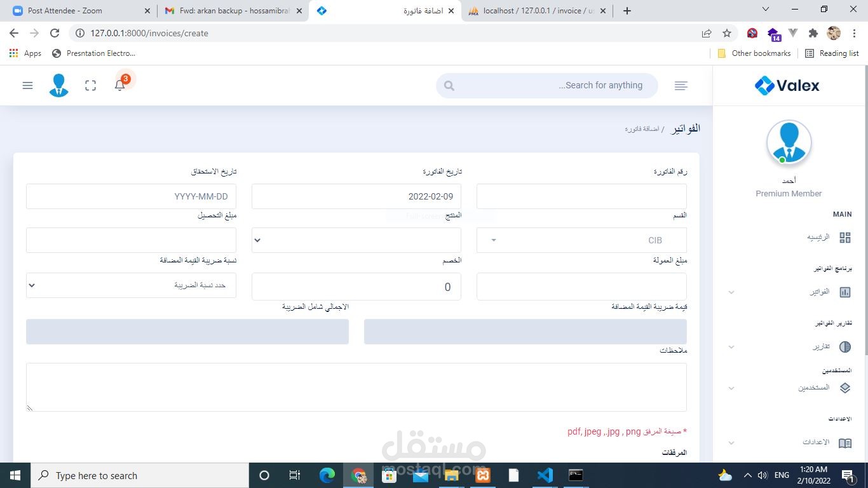
Task: Open the hamburger menu in header
Action: point(27,85)
